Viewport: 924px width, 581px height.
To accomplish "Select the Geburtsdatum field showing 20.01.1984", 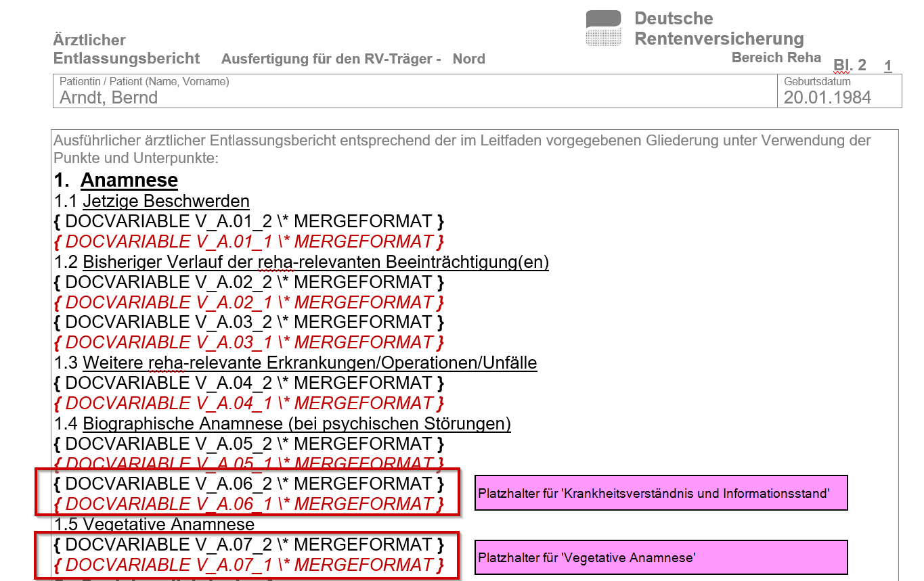I will (827, 97).
